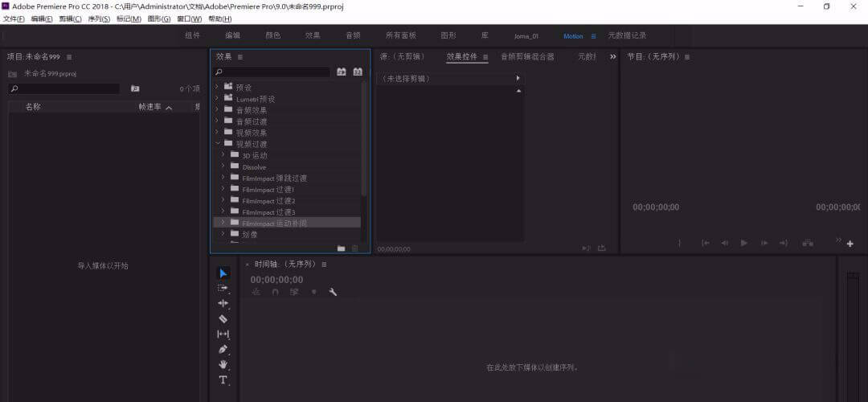The image size is (868, 402).
Task: Open Effect Controls panel menu icon
Action: [x=485, y=57]
